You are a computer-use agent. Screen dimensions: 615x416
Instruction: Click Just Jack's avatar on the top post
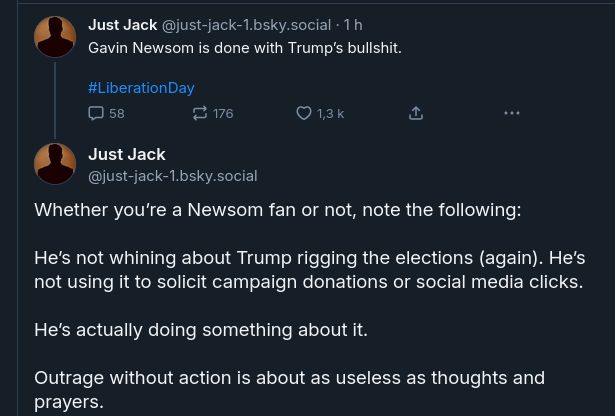coord(55,37)
